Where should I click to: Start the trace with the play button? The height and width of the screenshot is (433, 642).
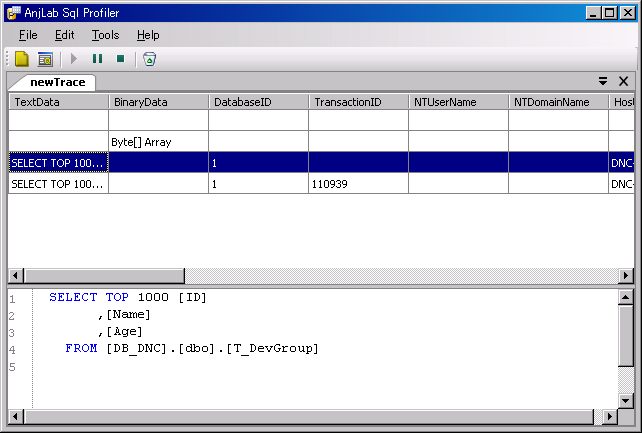pos(74,59)
